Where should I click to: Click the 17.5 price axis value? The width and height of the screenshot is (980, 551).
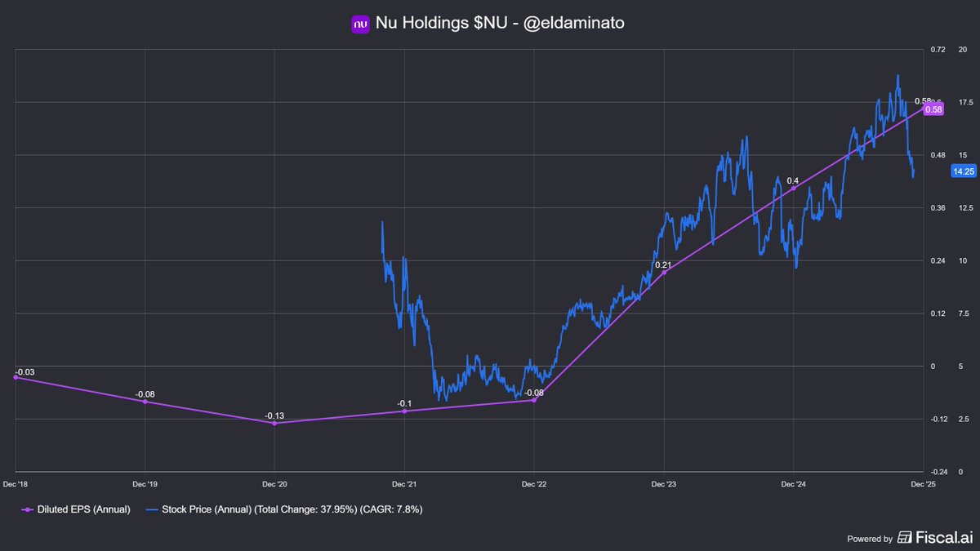coord(964,103)
